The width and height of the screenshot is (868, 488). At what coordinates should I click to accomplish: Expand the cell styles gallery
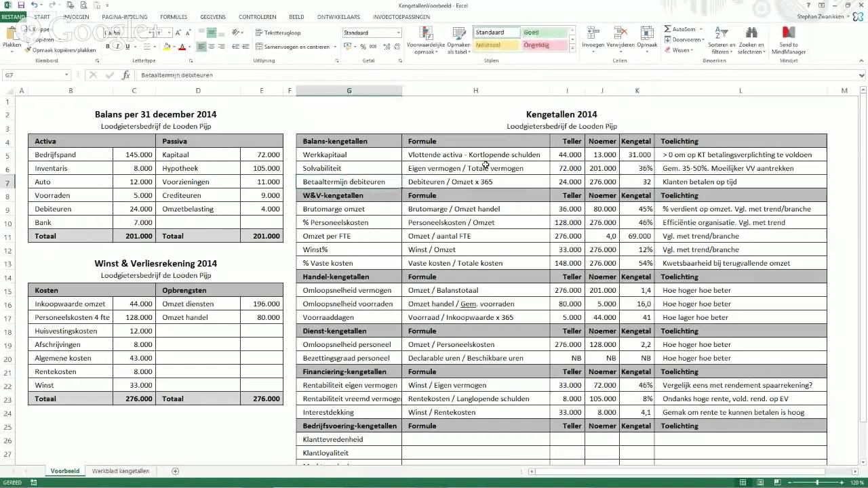pos(572,49)
